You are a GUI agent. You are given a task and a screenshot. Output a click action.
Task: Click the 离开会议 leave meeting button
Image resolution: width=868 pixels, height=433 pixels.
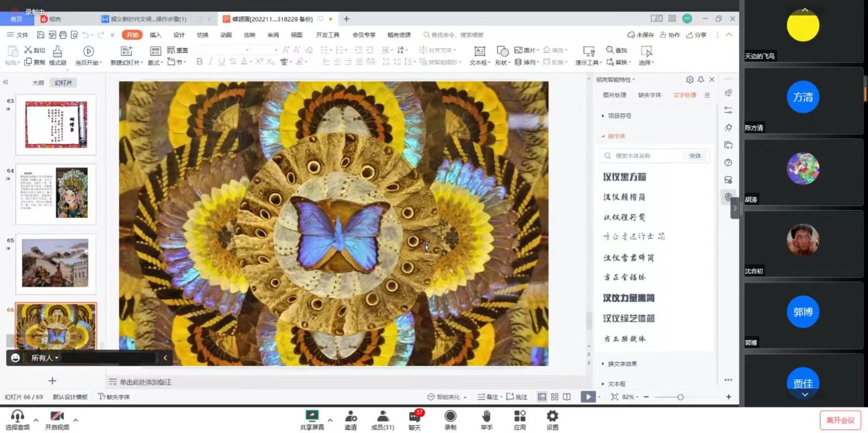(840, 421)
